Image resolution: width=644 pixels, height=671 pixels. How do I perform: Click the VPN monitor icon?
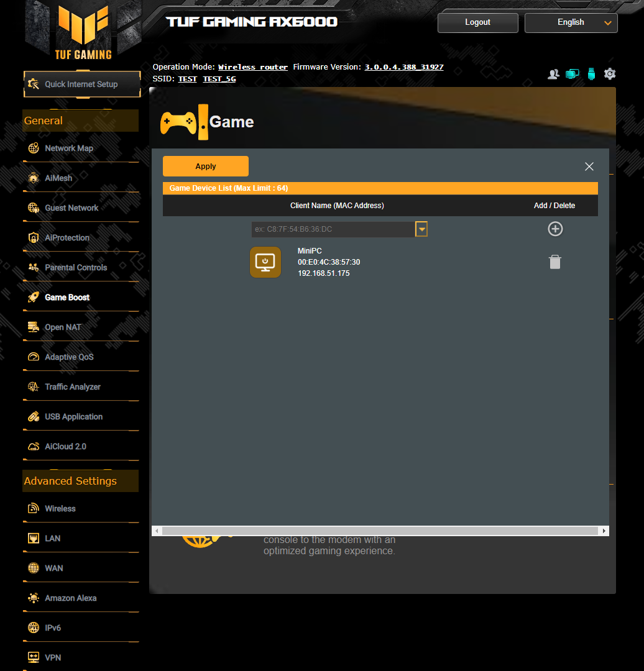click(34, 657)
